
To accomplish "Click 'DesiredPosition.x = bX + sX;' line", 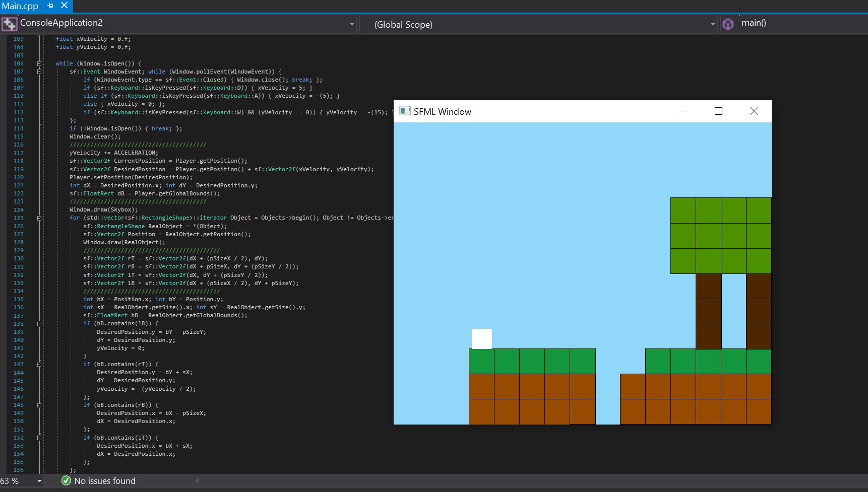I will point(145,446).
